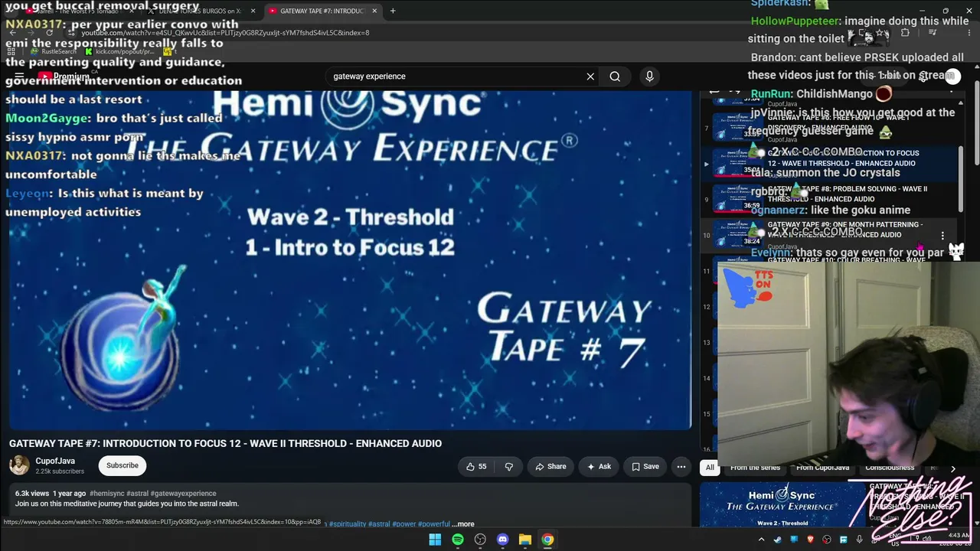
Task: Open the recommended Gateway video thumbnail below chips
Action: coord(781,505)
